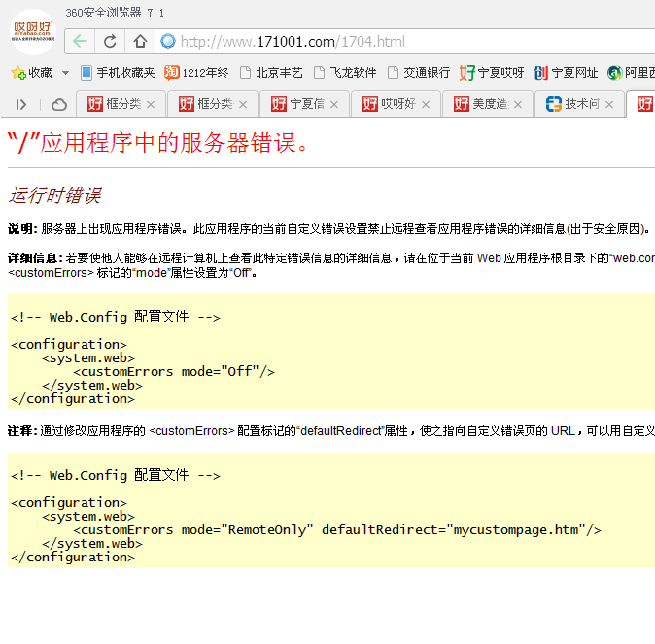The width and height of the screenshot is (655, 644).
Task: Open the 宁夏网址 bookmark
Action: (567, 73)
